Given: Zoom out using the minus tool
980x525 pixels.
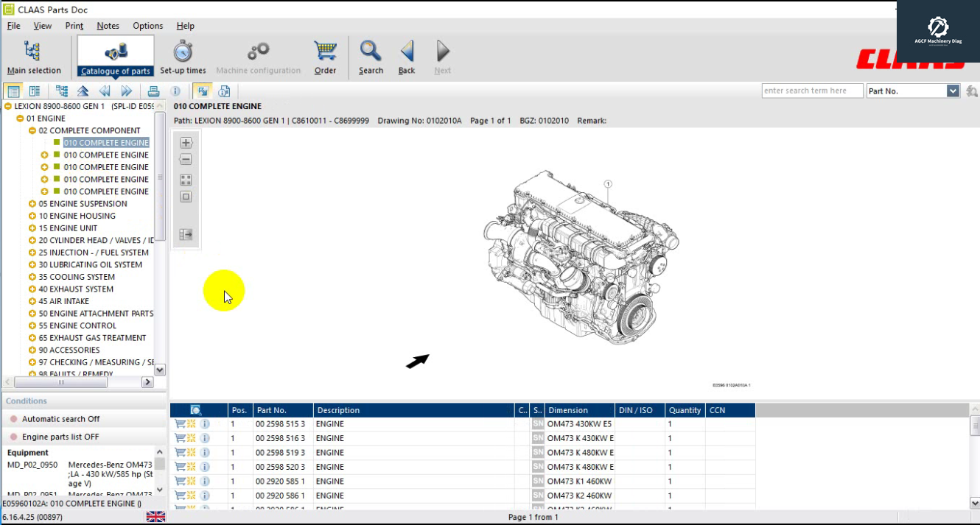Looking at the screenshot, I should point(184,159).
